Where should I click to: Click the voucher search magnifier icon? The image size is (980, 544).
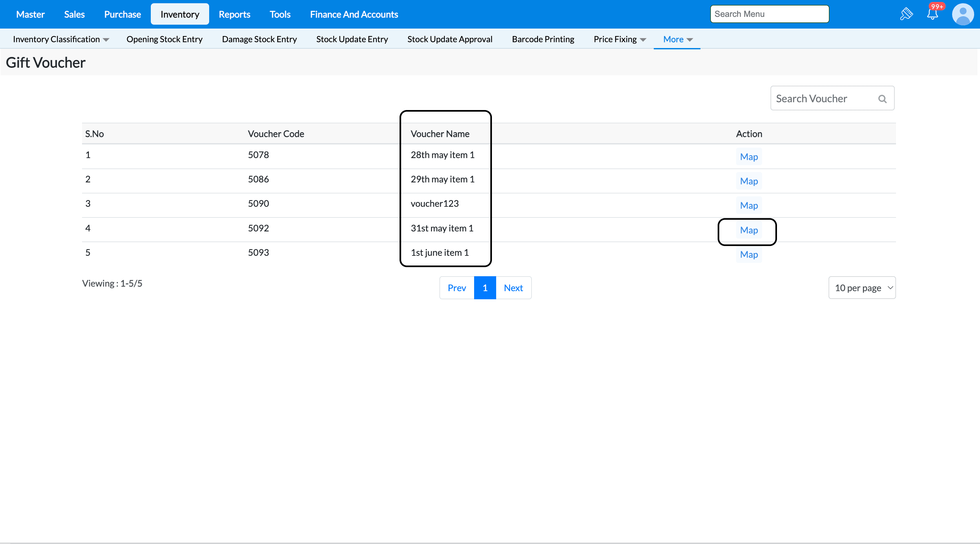(882, 99)
